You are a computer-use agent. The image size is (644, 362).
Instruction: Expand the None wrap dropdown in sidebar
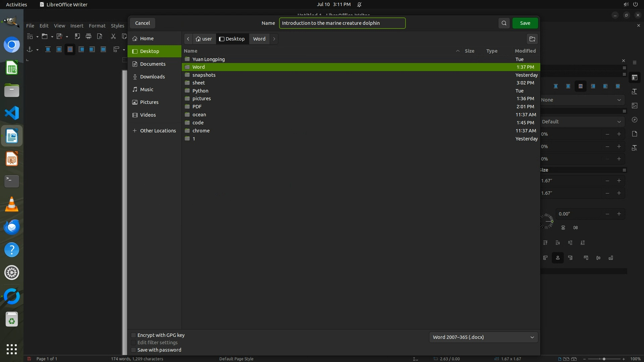(582, 100)
